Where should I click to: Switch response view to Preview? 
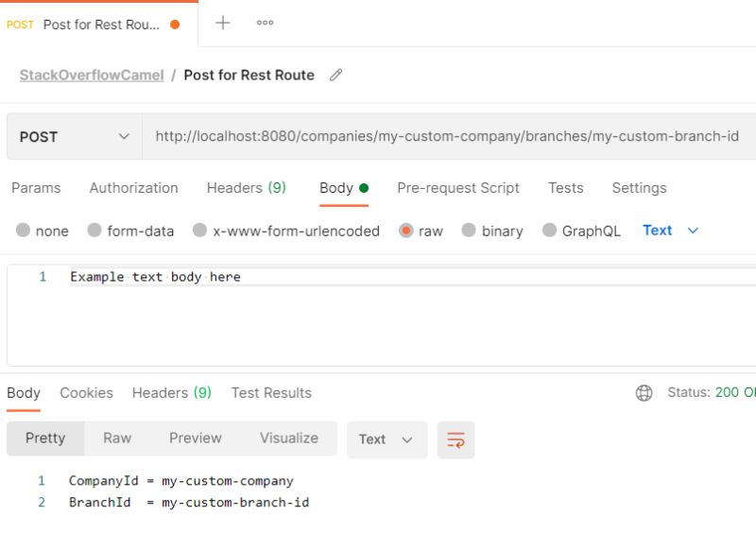pos(196,438)
